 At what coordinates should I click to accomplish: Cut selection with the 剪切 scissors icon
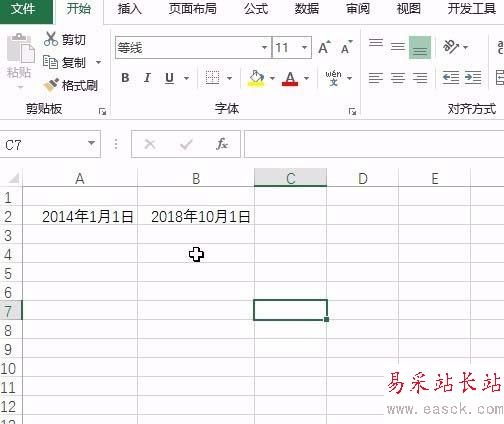51,39
